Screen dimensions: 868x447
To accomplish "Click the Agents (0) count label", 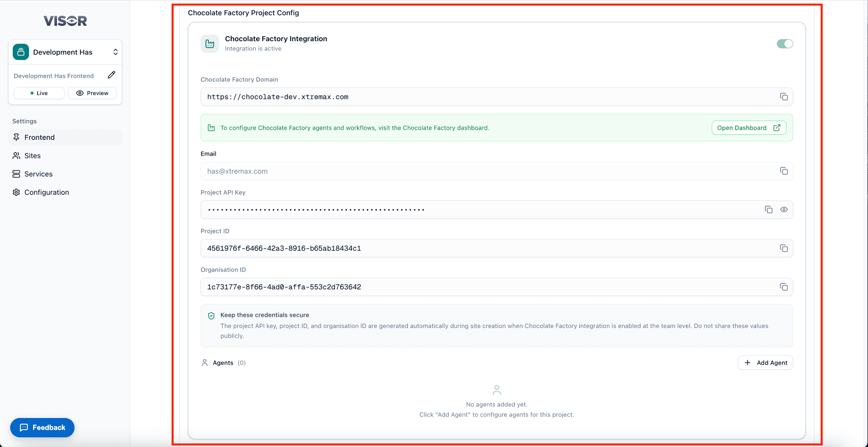I will [229, 363].
